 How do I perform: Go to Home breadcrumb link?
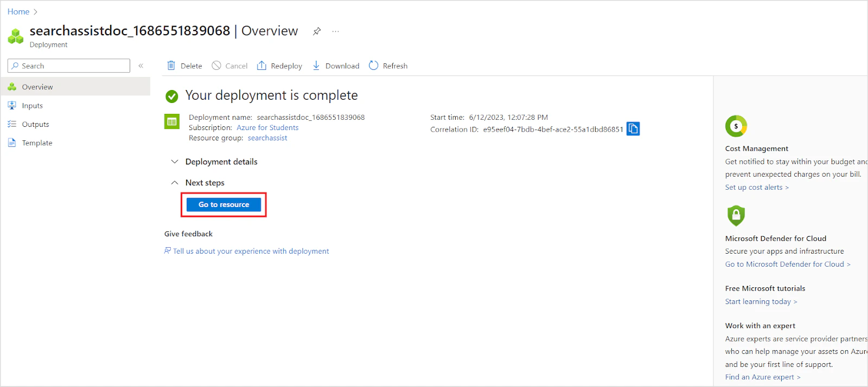(x=18, y=11)
